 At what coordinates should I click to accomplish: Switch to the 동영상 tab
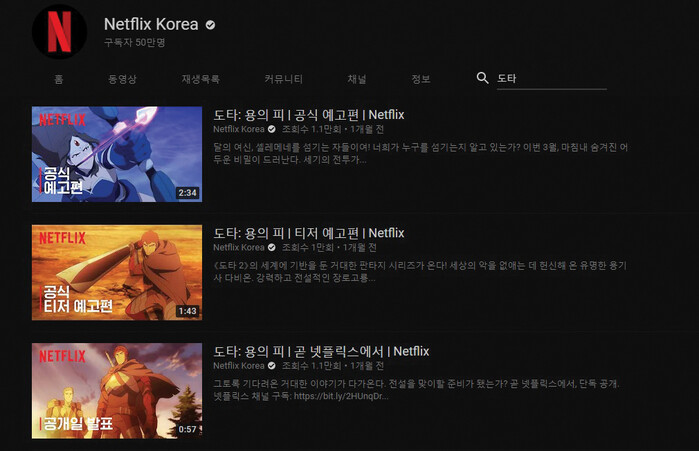click(x=122, y=79)
